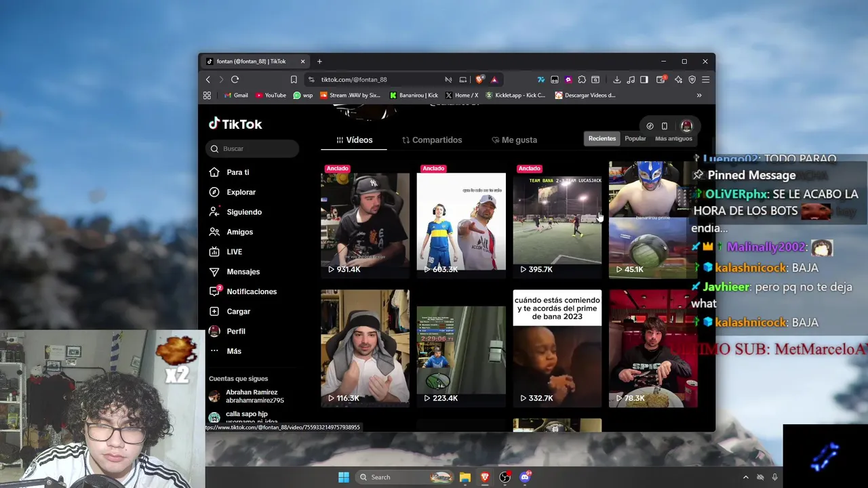Viewport: 868px width, 488px height.
Task: Open browser downloads
Action: [617, 79]
